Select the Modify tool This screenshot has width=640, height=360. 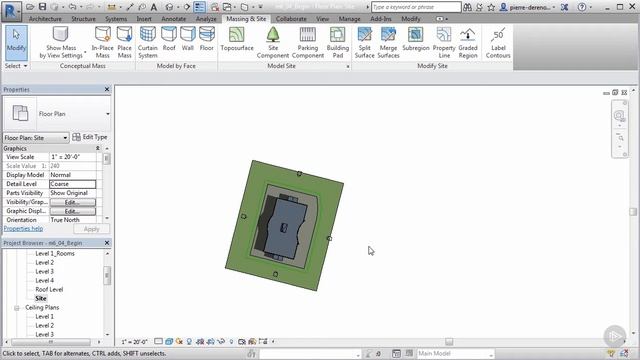tap(16, 43)
